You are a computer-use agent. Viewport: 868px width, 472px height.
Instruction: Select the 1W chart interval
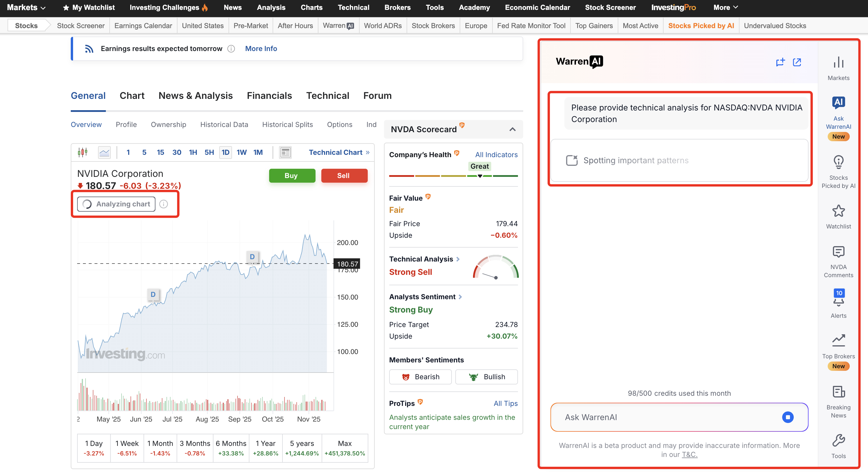(x=241, y=152)
